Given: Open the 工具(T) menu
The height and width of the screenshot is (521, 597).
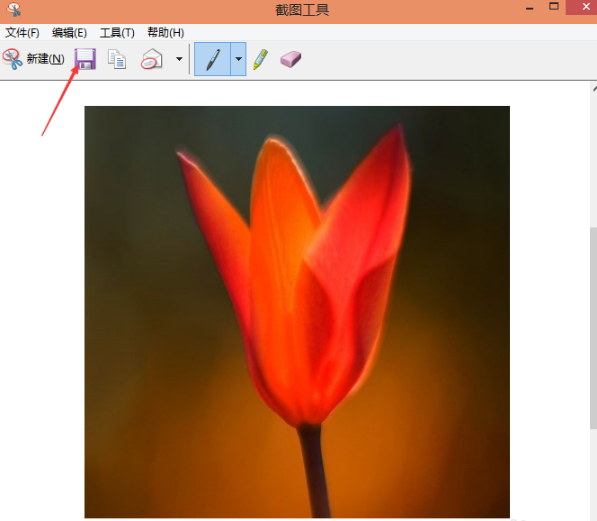Looking at the screenshot, I should [117, 33].
